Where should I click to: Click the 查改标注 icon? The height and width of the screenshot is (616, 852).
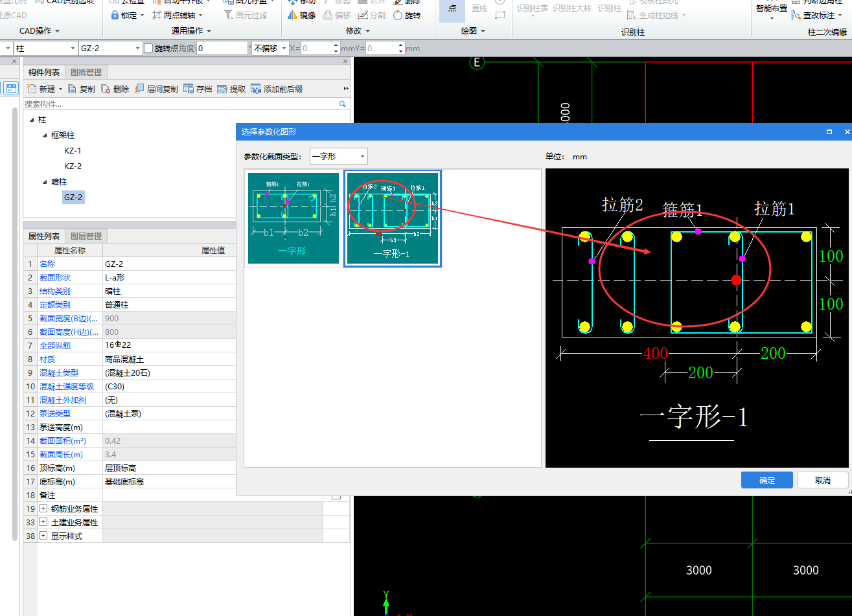(796, 15)
